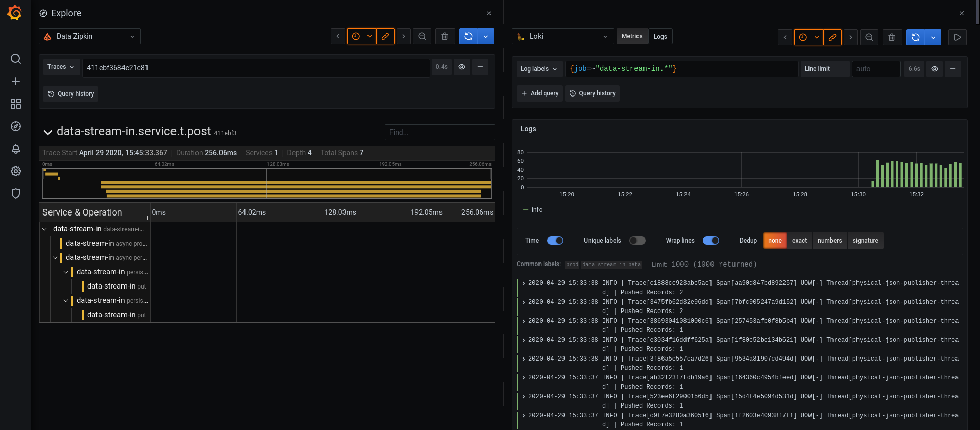This screenshot has height=430, width=980.
Task: Zoom out time range in Loki pane
Action: [x=869, y=37]
